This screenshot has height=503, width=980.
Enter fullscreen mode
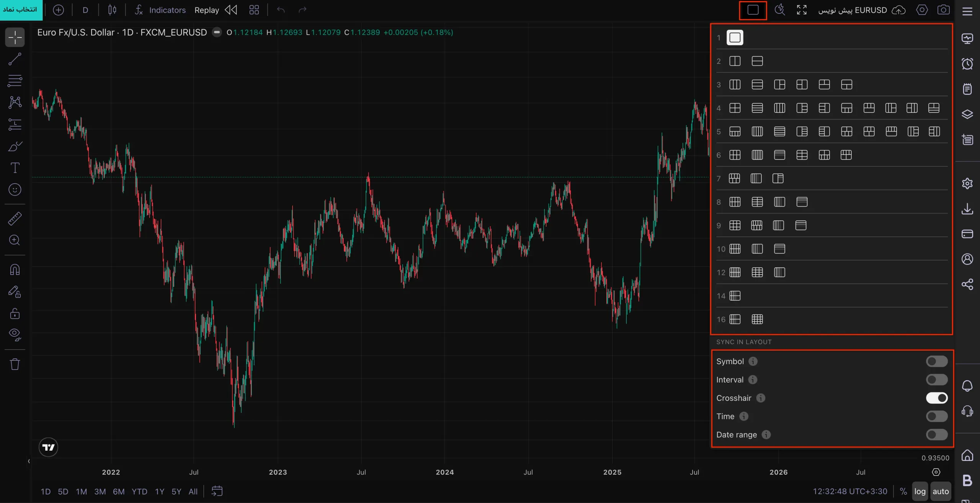click(x=802, y=10)
